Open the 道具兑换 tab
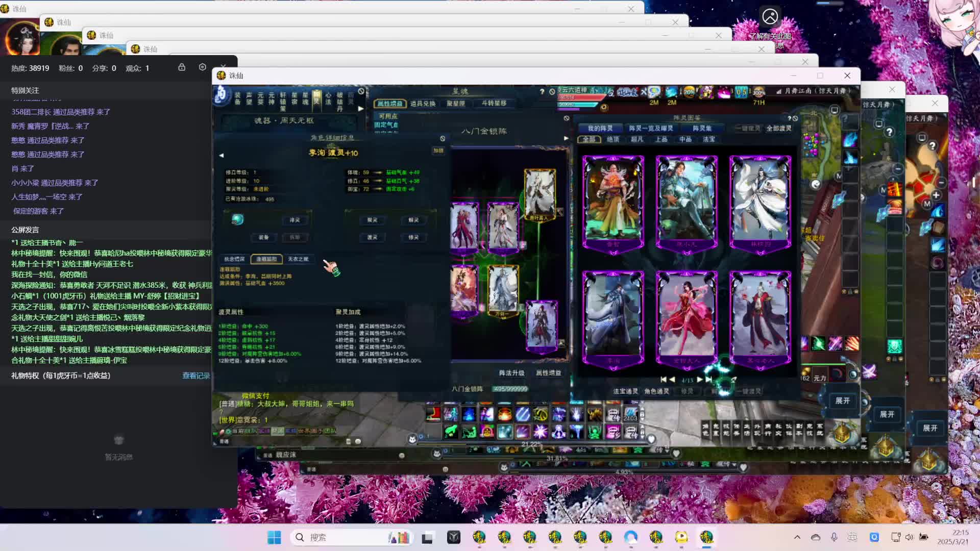980x551 pixels. (423, 104)
